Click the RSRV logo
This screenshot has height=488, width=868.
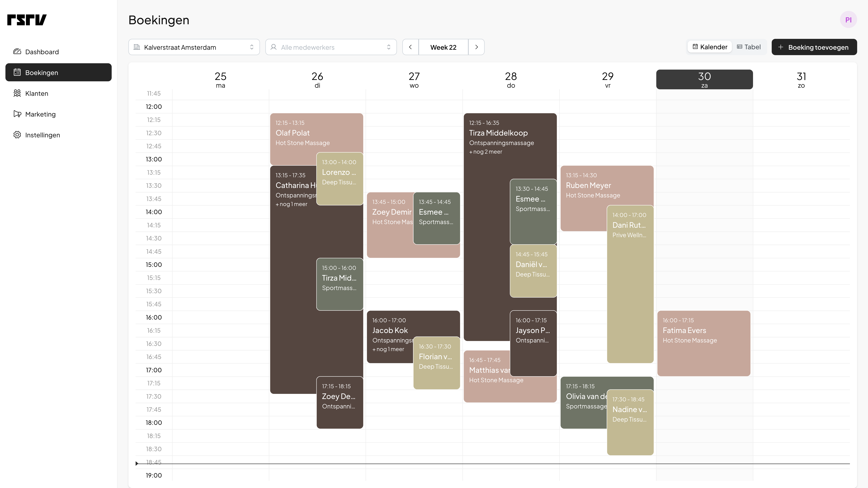27,20
